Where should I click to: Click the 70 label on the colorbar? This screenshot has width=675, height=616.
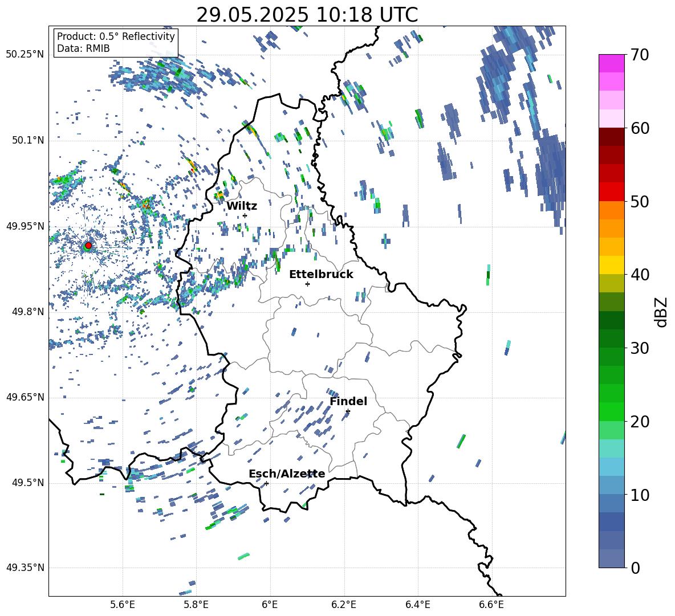(x=640, y=55)
